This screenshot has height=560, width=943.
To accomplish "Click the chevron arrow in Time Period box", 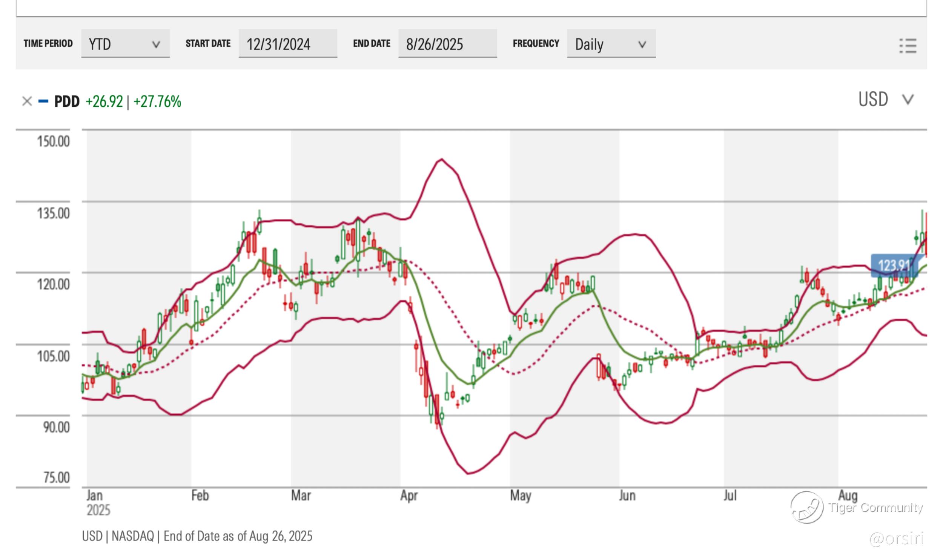I will pos(156,44).
